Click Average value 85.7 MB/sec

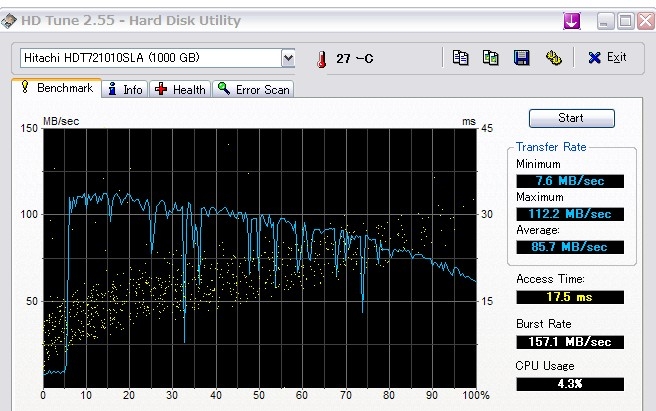(570, 247)
